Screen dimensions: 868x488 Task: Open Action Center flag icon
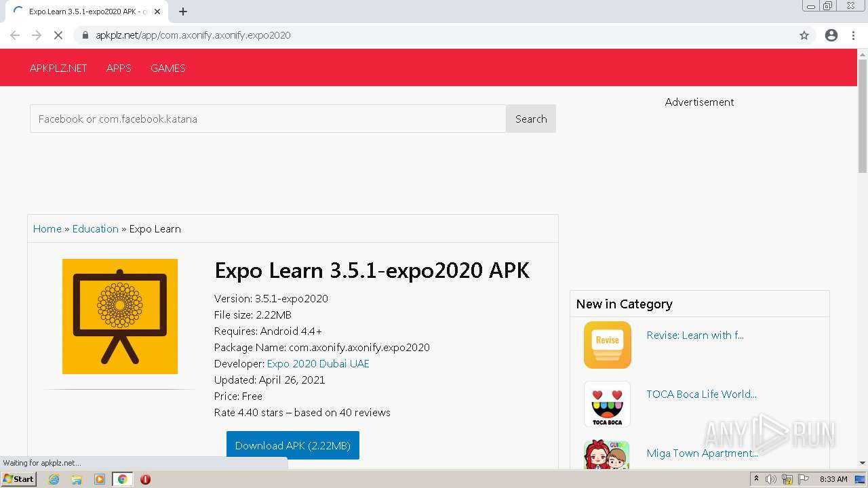click(x=804, y=479)
